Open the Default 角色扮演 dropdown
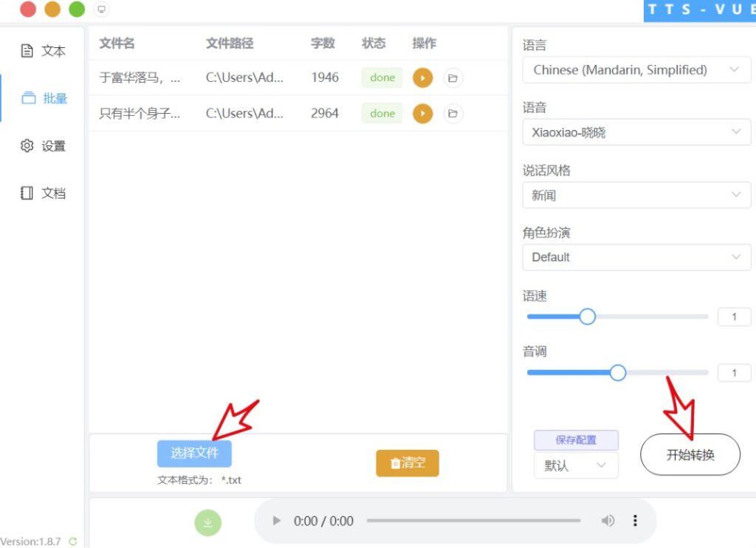The image size is (756, 548). [636, 257]
